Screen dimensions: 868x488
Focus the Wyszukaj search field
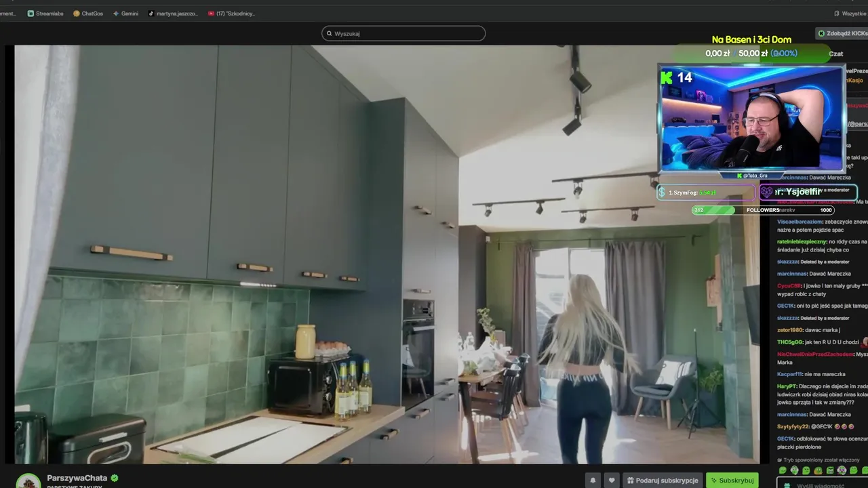tap(403, 33)
